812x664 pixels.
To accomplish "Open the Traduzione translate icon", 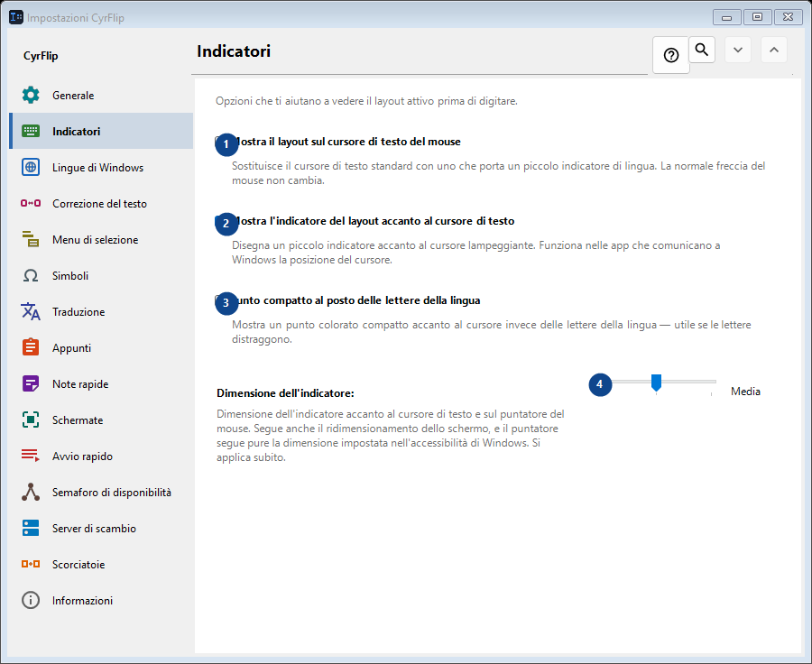I will 31,312.
